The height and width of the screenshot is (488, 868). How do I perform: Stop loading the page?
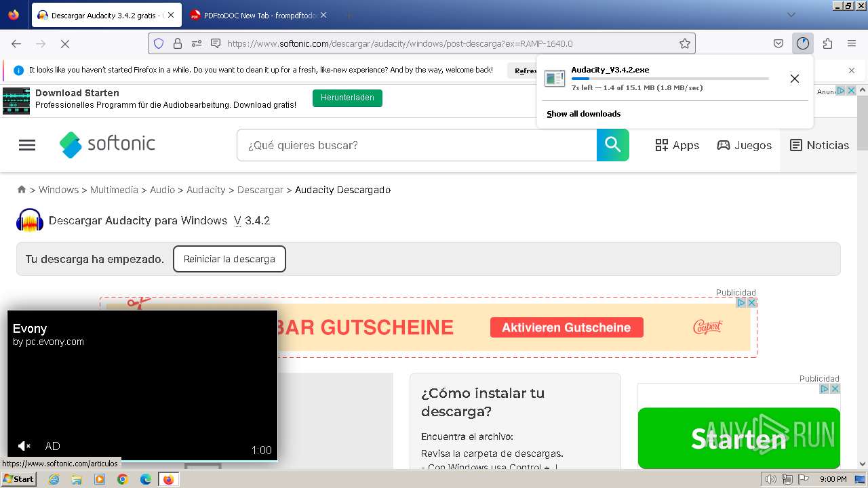[65, 43]
